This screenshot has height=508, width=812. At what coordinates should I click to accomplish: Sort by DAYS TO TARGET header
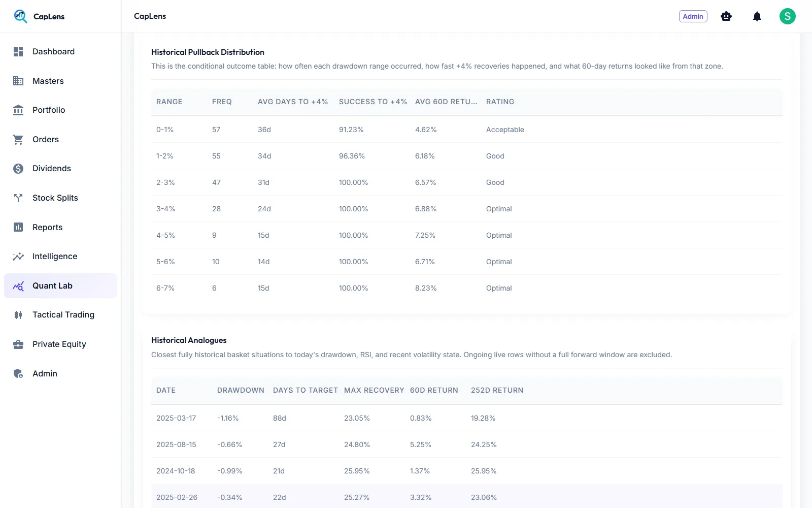coord(306,390)
